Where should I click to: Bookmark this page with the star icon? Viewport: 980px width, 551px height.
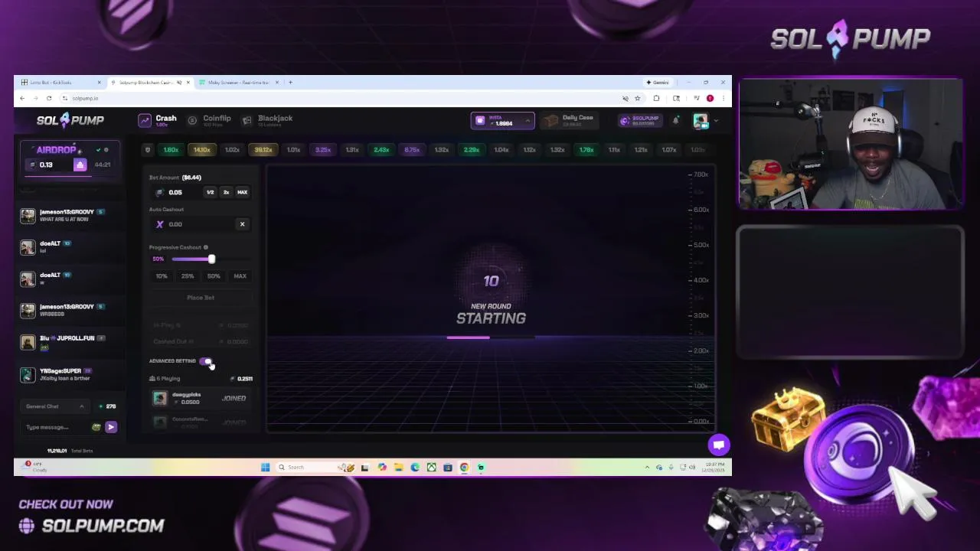pyautogui.click(x=637, y=98)
